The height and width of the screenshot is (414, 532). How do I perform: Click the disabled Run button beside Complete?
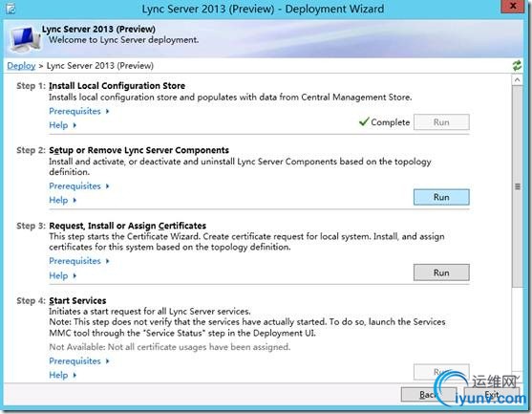[441, 122]
